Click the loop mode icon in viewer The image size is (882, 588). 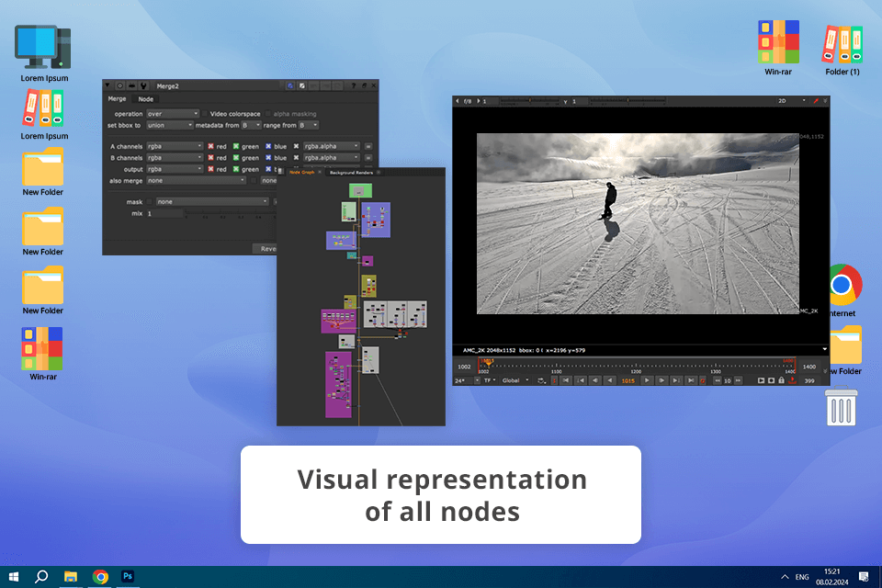(541, 381)
